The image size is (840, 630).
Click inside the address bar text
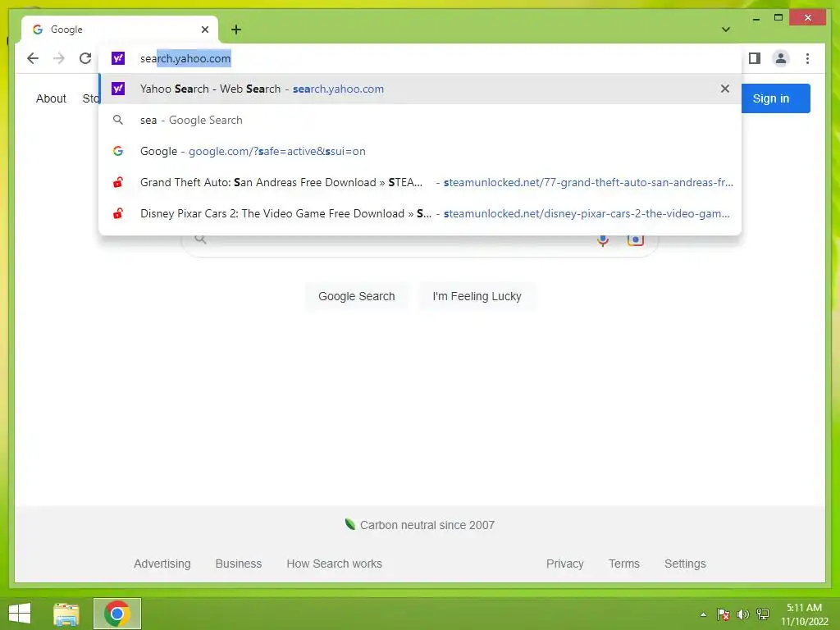coord(185,58)
